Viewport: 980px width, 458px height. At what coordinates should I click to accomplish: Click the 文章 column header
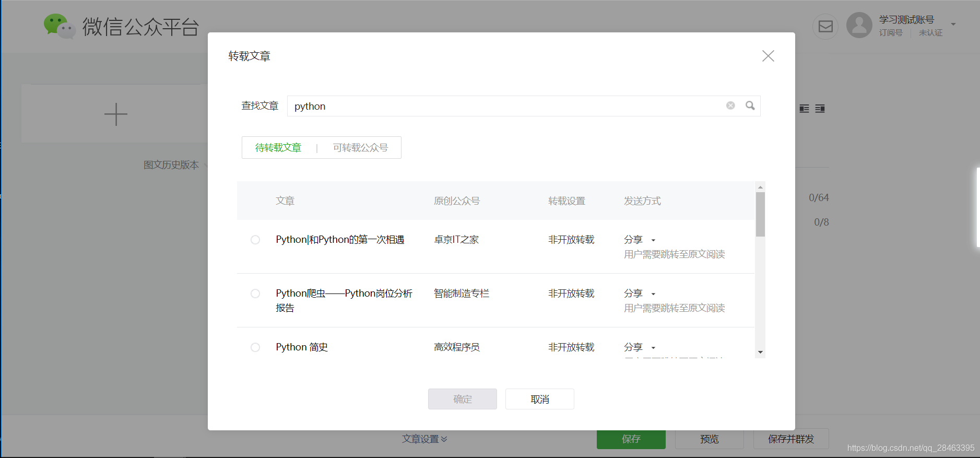coord(285,201)
